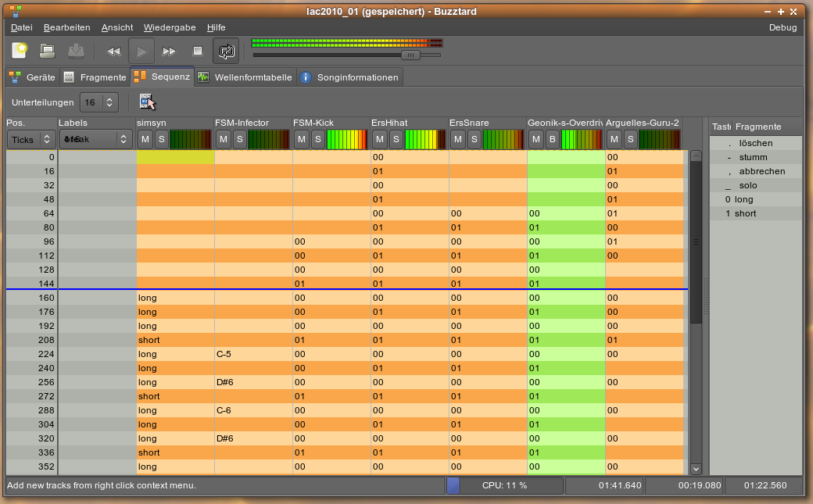Viewport: 813px width, 504px height.
Task: Open the Ticks position format dropdown
Action: tap(31, 139)
